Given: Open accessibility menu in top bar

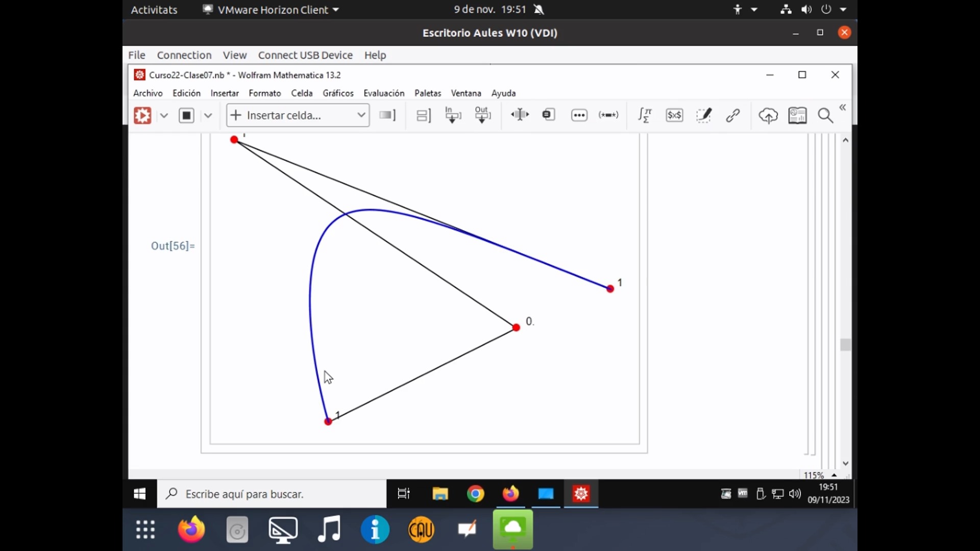Looking at the screenshot, I should [745, 10].
